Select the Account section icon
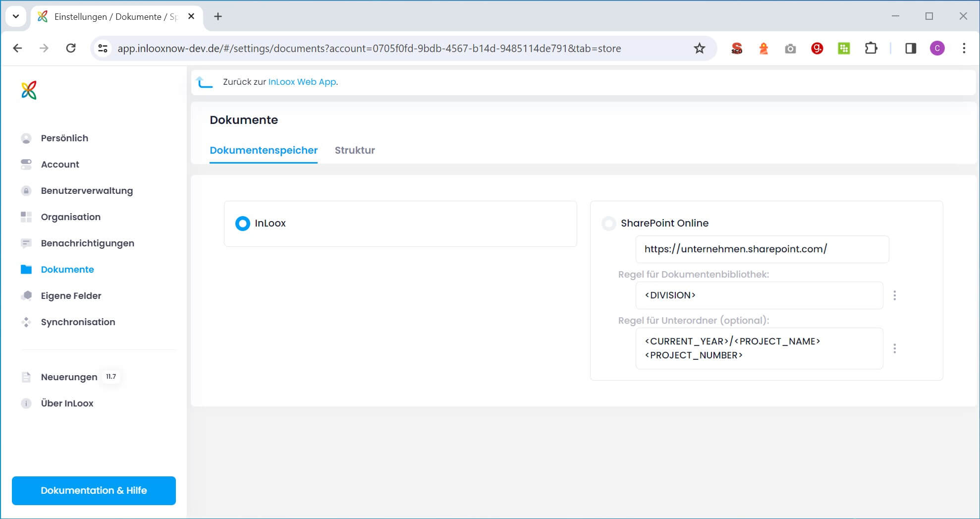980x519 pixels. pyautogui.click(x=26, y=164)
